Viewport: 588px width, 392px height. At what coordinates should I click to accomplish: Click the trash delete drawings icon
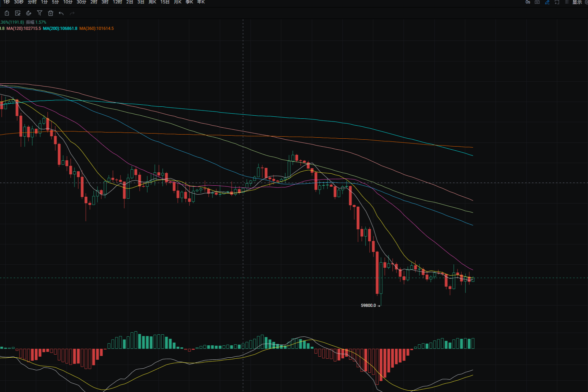(x=50, y=13)
